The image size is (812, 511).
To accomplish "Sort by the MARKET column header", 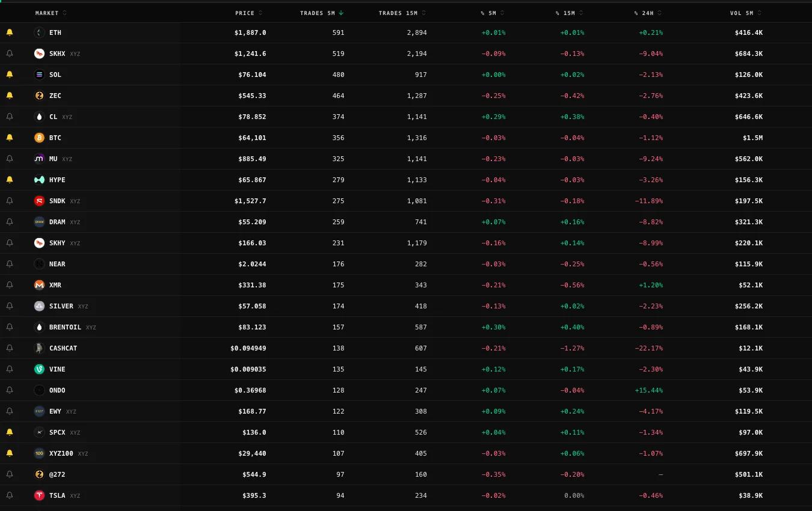I will [51, 13].
